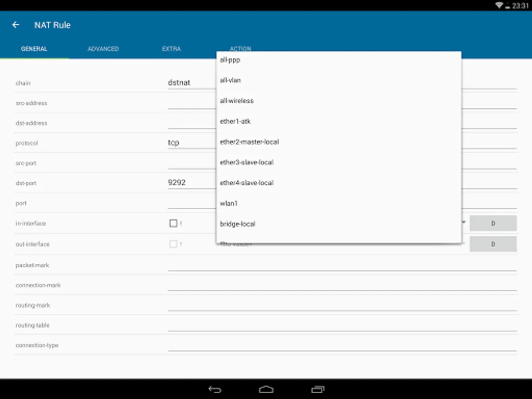532x399 pixels.
Task: Select all-vlan from the interface list
Action: (x=339, y=80)
